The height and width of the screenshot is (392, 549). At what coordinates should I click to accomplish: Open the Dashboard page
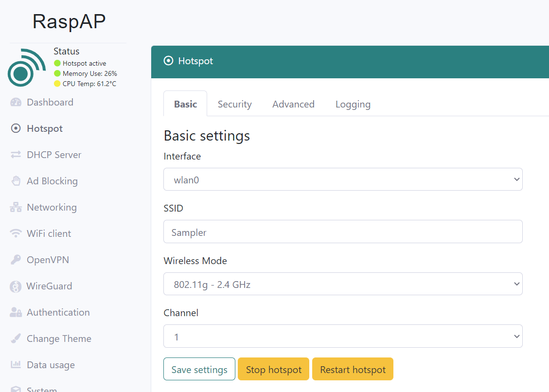click(50, 102)
